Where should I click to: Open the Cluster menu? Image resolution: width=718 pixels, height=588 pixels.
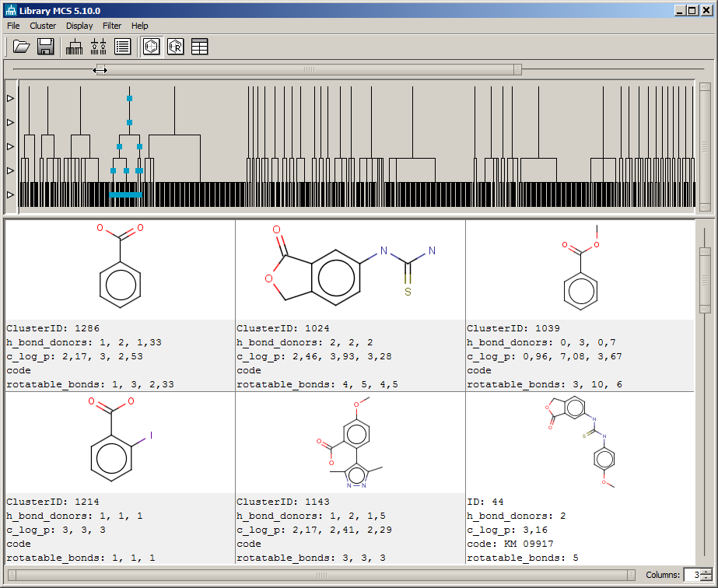pos(42,26)
